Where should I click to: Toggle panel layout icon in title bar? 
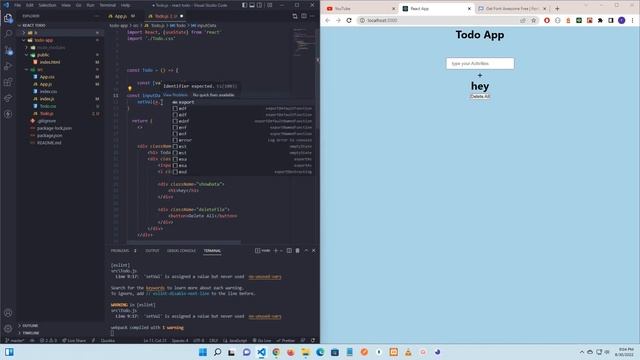tap(252, 5)
